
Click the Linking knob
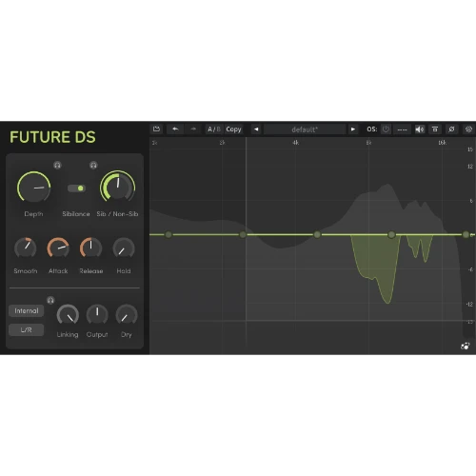tap(68, 315)
